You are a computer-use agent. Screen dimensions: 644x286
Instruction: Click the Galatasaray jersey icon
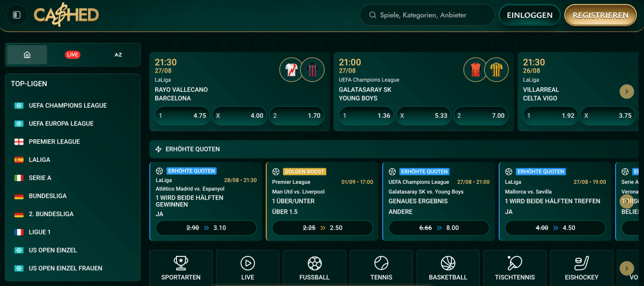(475, 70)
